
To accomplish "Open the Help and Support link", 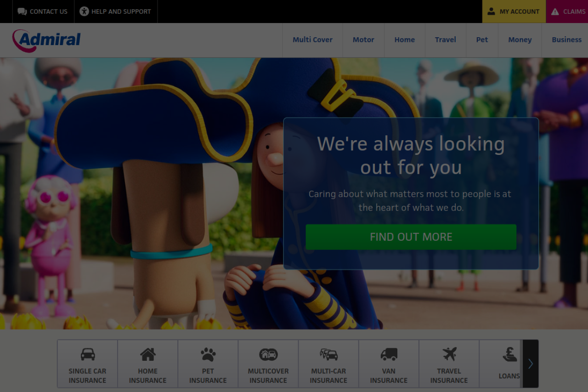I will click(x=121, y=11).
